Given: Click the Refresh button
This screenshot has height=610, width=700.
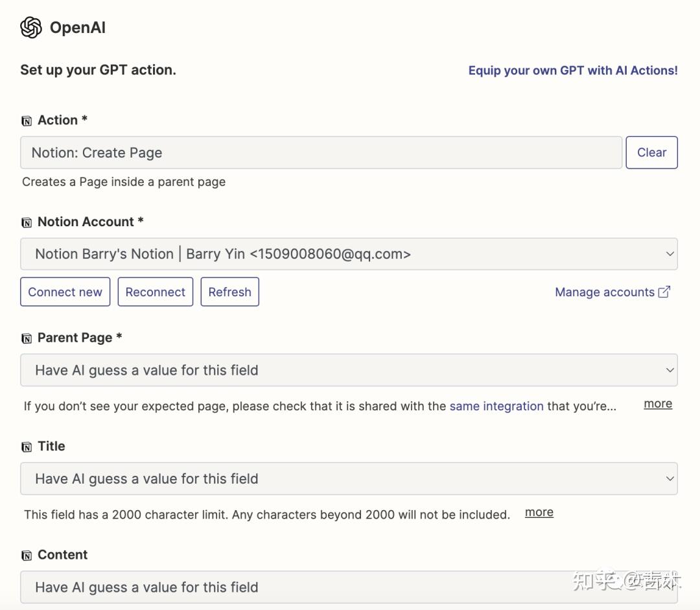Looking at the screenshot, I should coord(229,292).
